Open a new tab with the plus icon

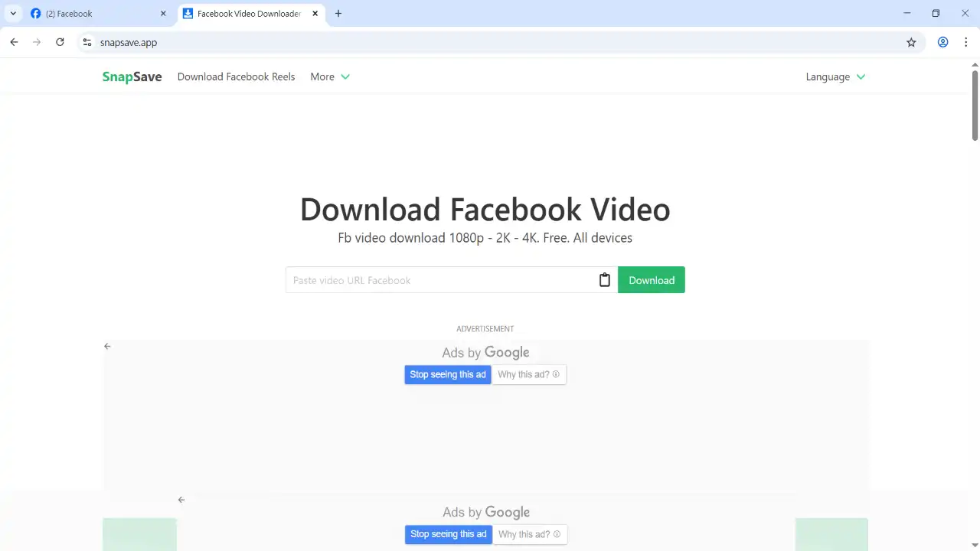(338, 14)
